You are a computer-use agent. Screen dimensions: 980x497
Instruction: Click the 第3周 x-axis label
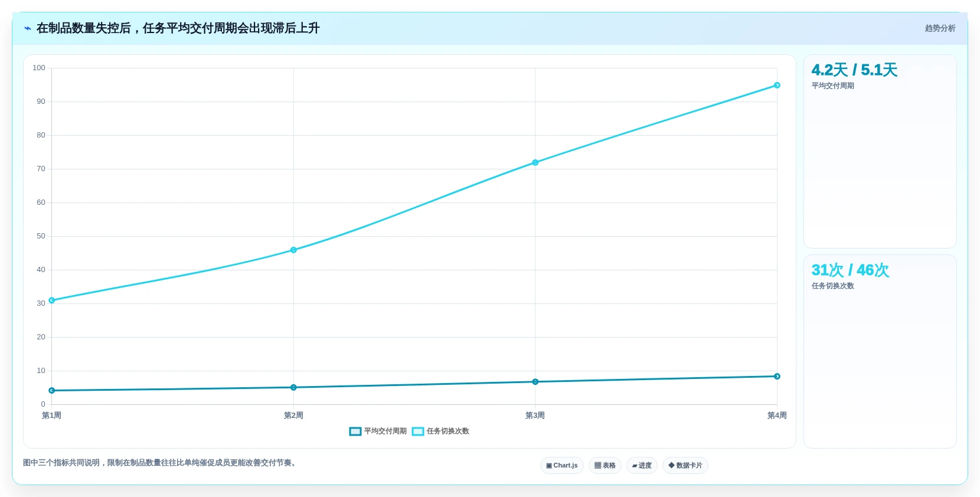(535, 416)
